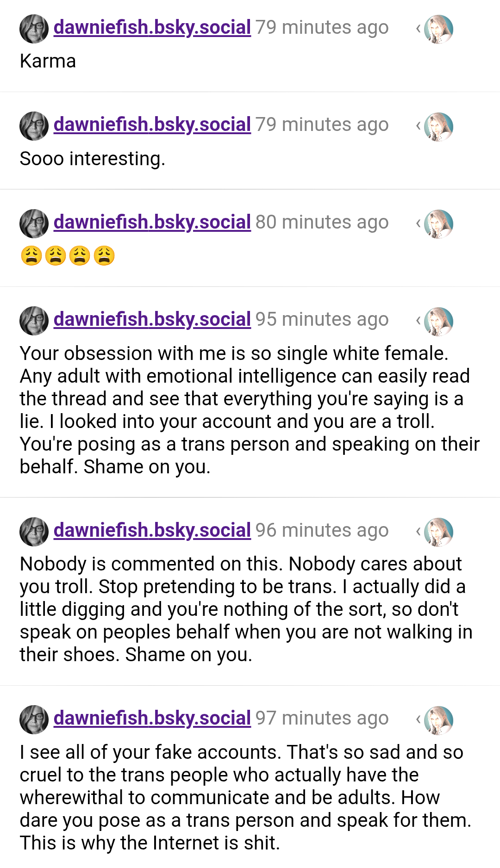The width and height of the screenshot is (500, 868).
Task: Click the author avatar on the "Sooo interesting." post
Action: click(34, 126)
